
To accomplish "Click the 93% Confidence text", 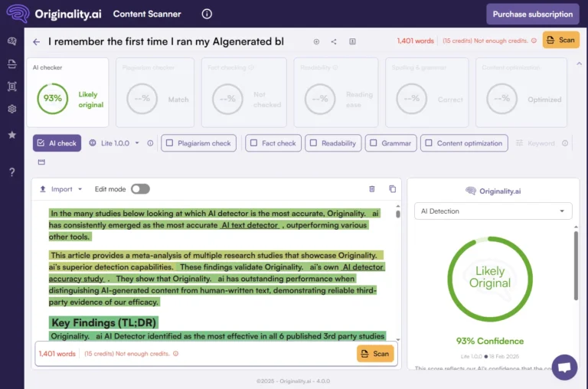I will click(490, 341).
